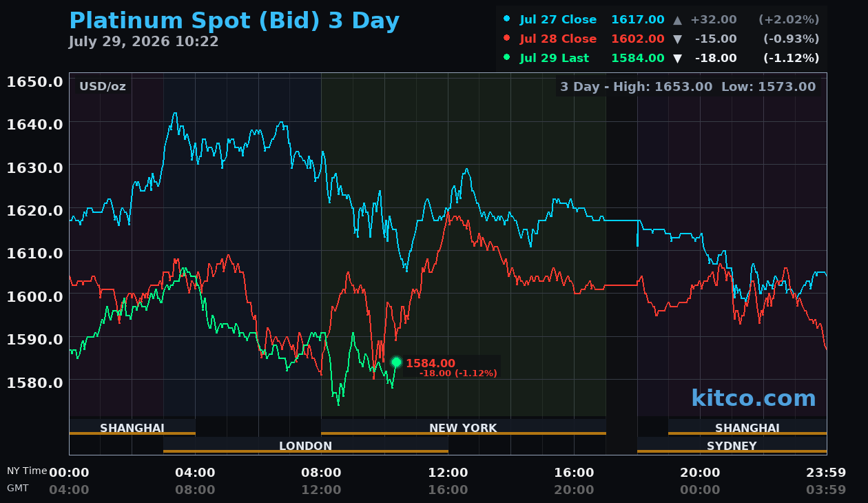The image size is (868, 503).
Task: Click the +32.00 change value
Action: (713, 20)
